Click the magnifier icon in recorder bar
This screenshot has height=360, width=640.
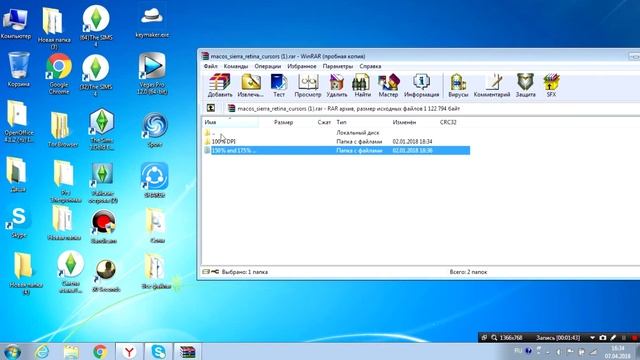coord(494,338)
